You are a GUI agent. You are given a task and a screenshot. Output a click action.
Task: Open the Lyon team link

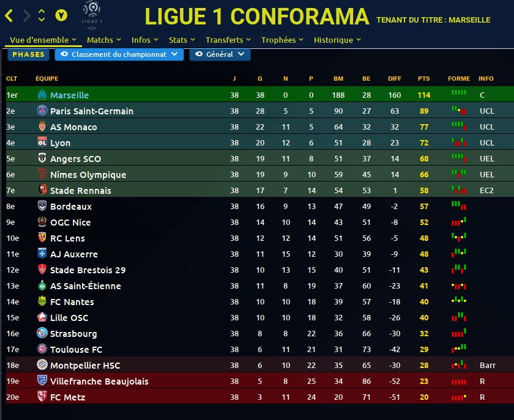60,142
